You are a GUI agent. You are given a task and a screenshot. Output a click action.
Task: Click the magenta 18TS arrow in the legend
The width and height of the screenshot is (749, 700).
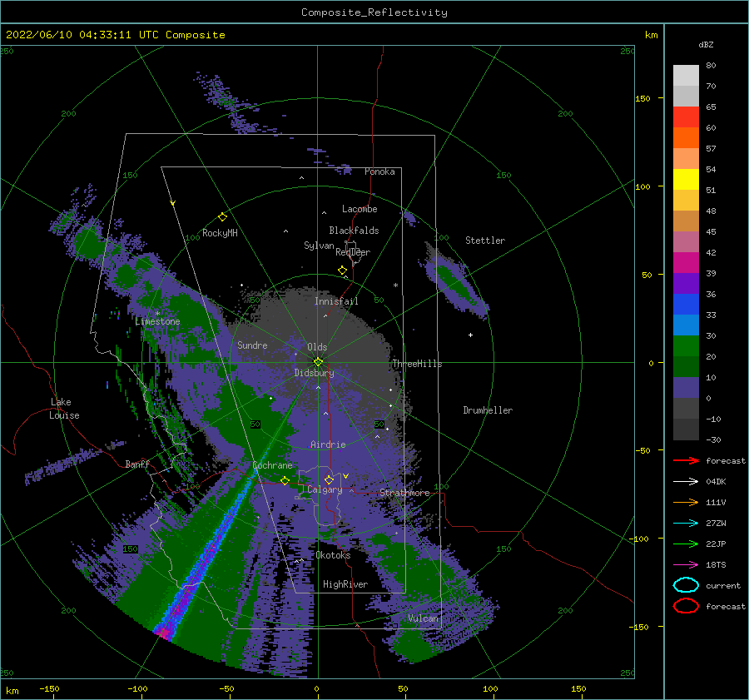686,565
